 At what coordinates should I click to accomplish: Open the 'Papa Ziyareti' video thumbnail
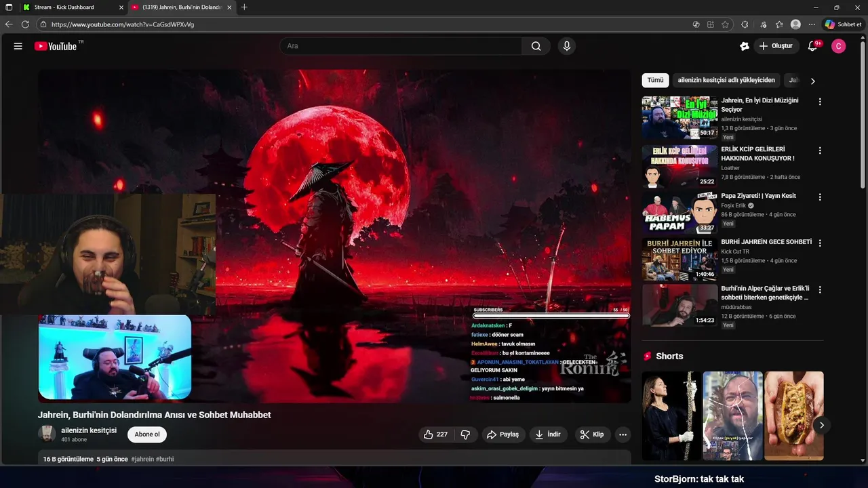tap(679, 212)
